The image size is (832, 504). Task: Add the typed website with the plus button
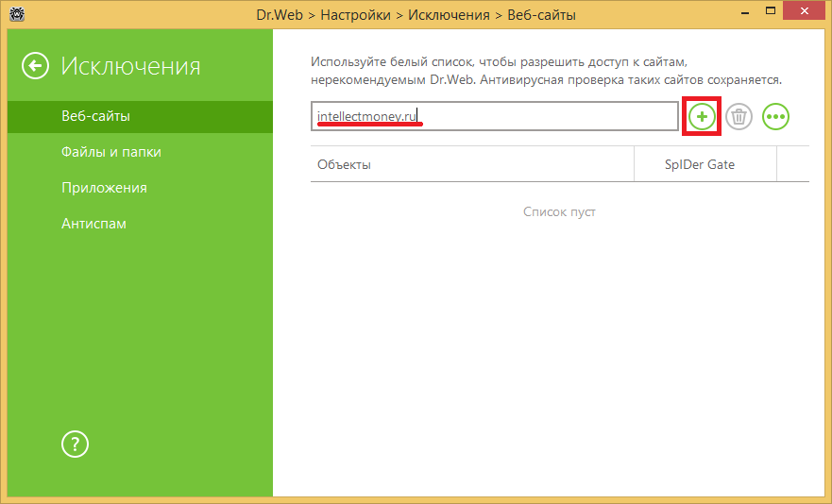pyautogui.click(x=702, y=117)
